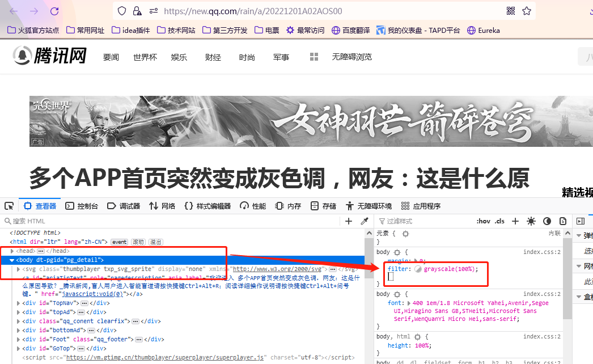
Task: Open the 火狐官方站点 bookmark folder
Action: point(33,30)
